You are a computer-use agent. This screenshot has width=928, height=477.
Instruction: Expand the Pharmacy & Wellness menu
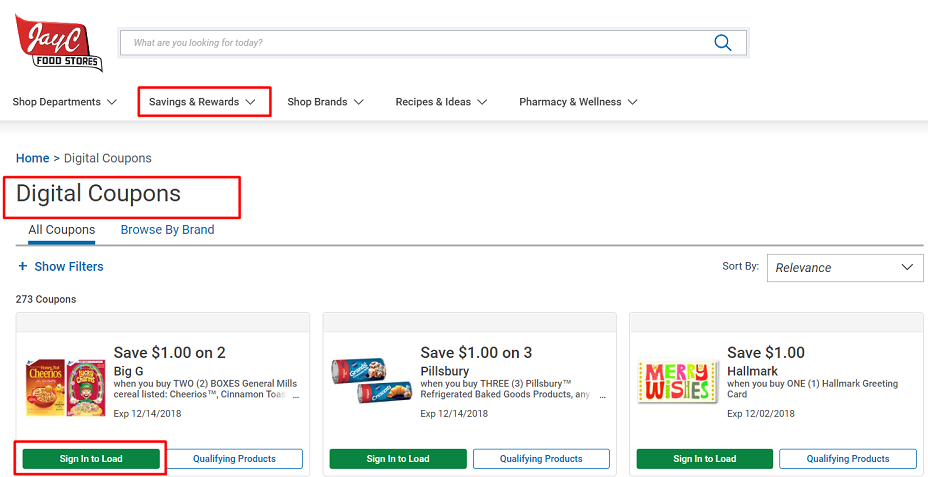point(578,102)
